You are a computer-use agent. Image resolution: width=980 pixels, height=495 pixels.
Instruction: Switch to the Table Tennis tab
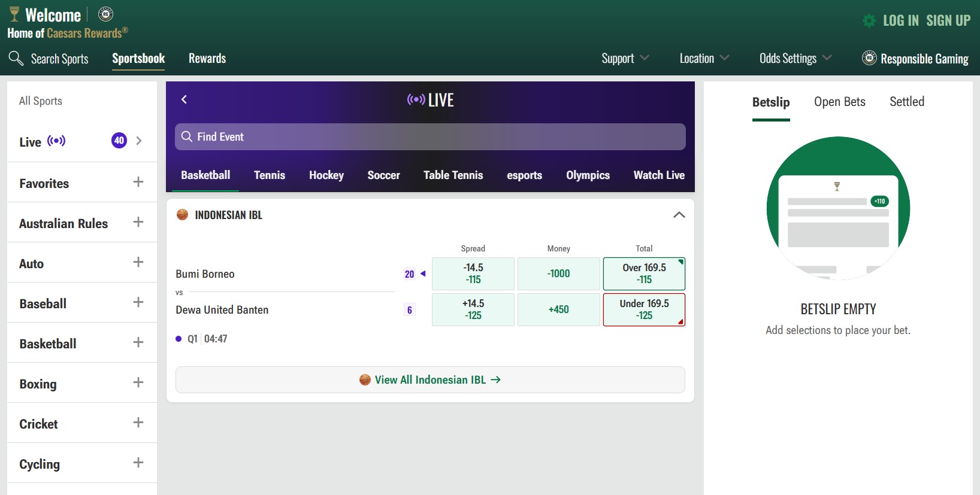pos(453,175)
